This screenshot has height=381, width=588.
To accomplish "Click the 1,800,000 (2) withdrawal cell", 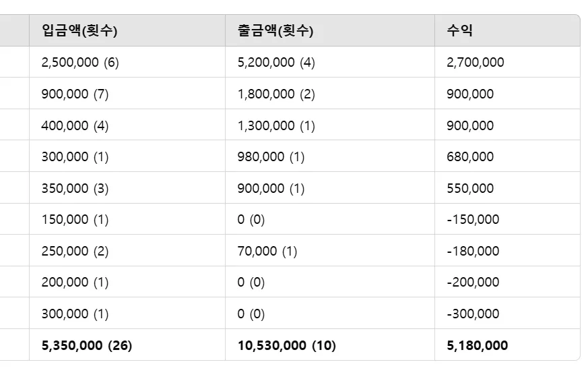I will (330, 94).
